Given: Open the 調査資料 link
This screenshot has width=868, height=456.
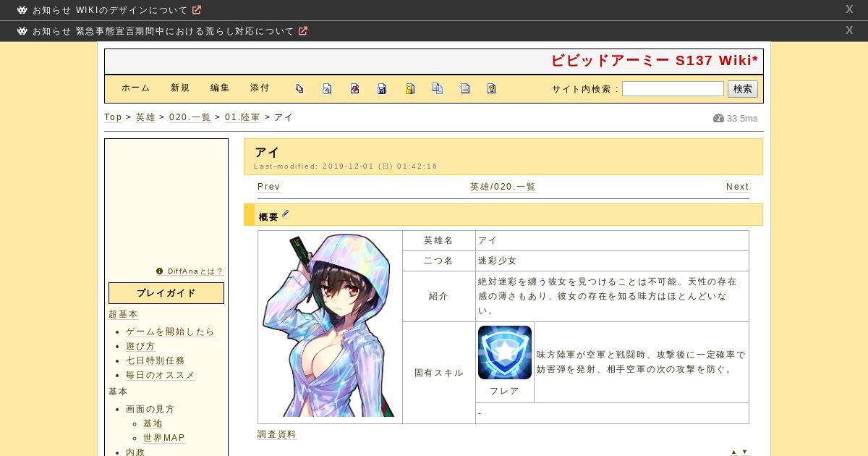Looking at the screenshot, I should point(277,434).
